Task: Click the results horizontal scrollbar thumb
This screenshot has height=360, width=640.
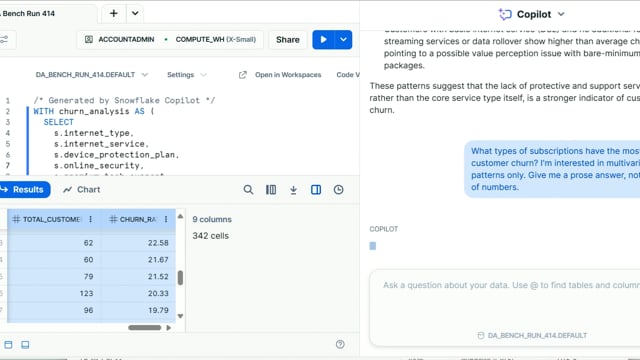Action: pos(144,327)
